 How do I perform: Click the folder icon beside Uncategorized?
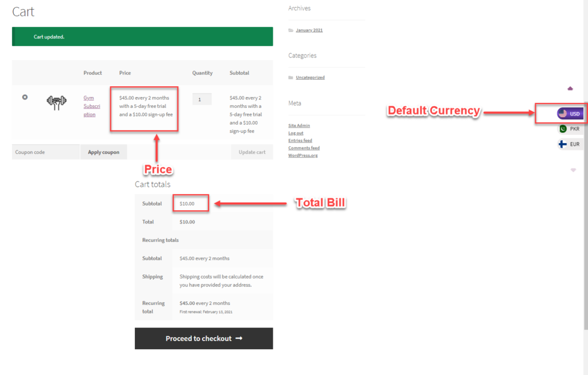click(291, 78)
